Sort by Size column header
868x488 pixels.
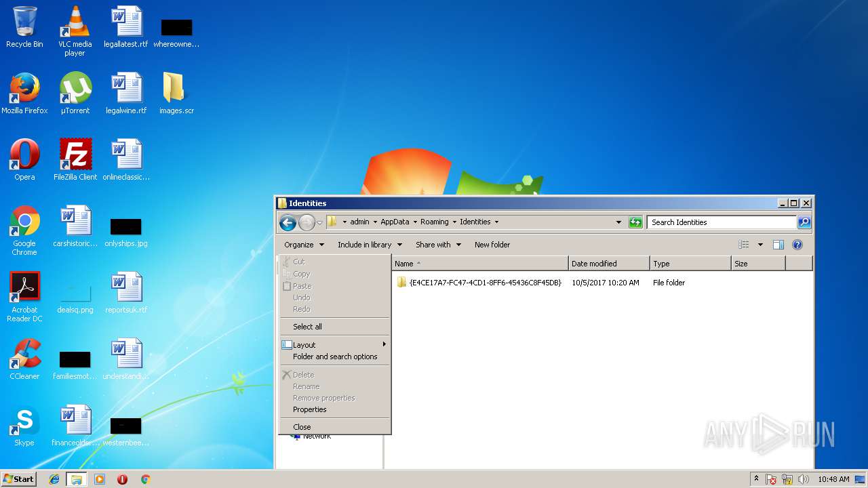pos(758,264)
